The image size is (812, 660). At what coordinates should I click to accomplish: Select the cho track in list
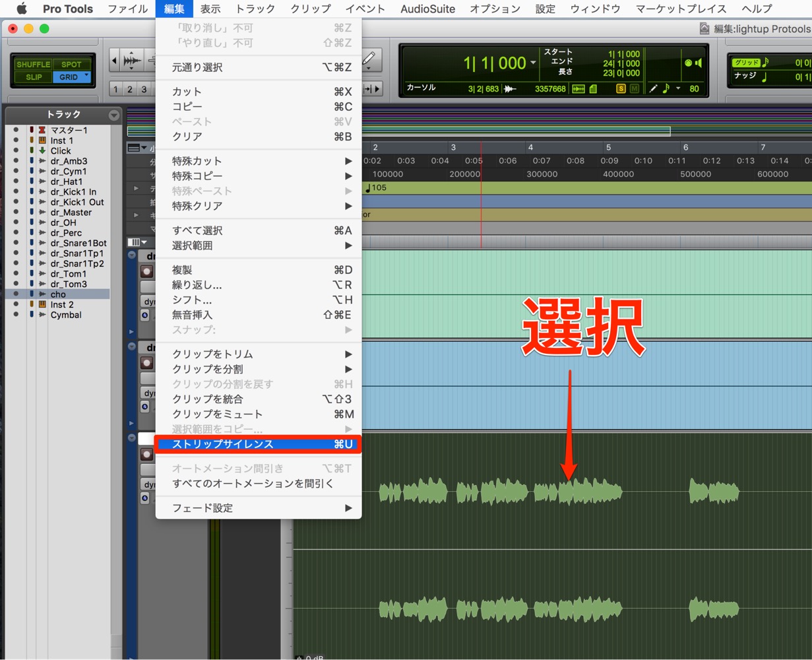click(58, 294)
